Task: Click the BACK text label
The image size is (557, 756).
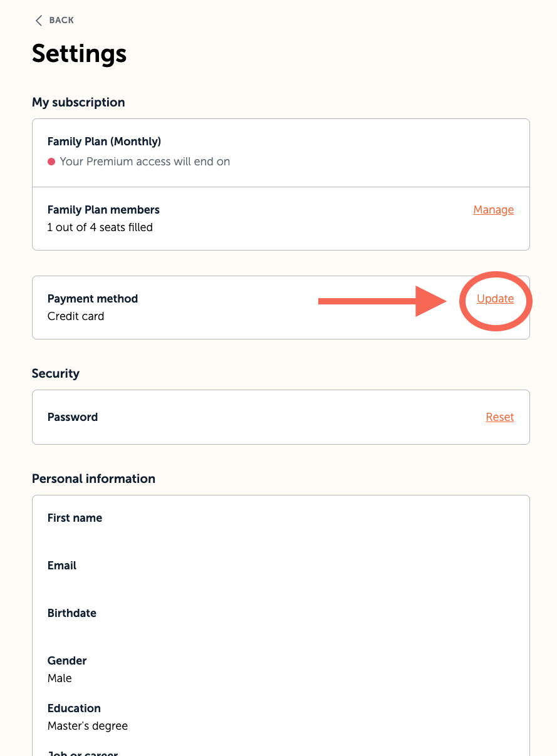Action: pos(61,21)
